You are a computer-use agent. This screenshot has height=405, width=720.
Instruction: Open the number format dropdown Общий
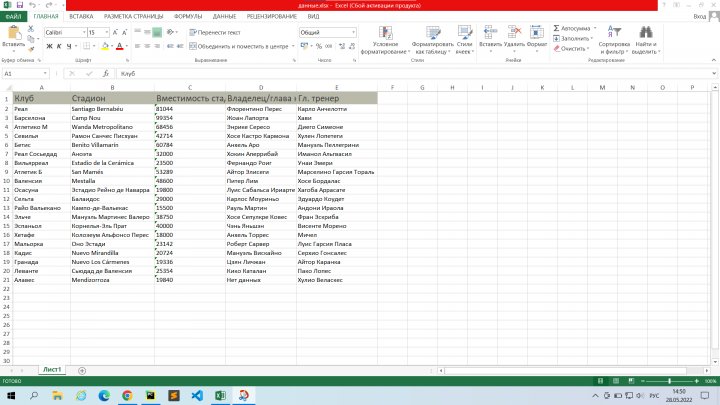point(353,33)
